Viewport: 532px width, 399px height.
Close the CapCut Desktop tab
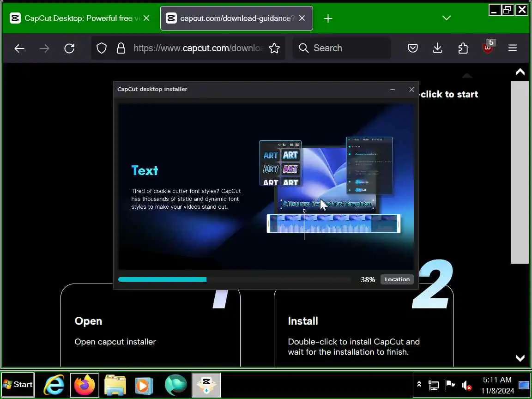click(146, 18)
